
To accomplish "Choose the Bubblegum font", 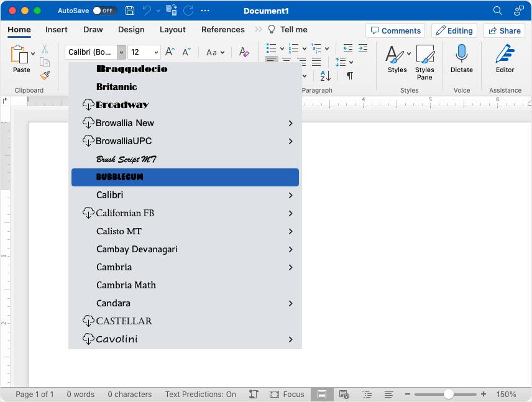I will (x=185, y=177).
